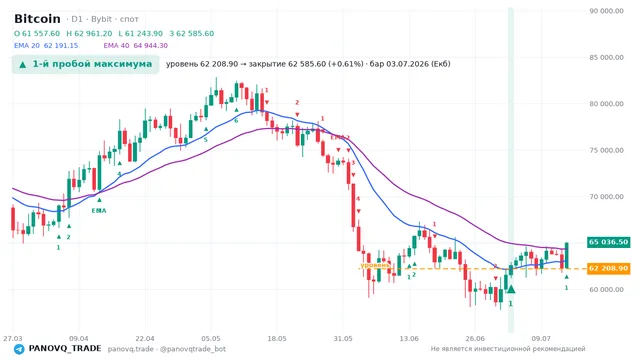Click the Telegram icon beside PANOVQ_TRADE
The height and width of the screenshot is (360, 640).
tap(19, 349)
